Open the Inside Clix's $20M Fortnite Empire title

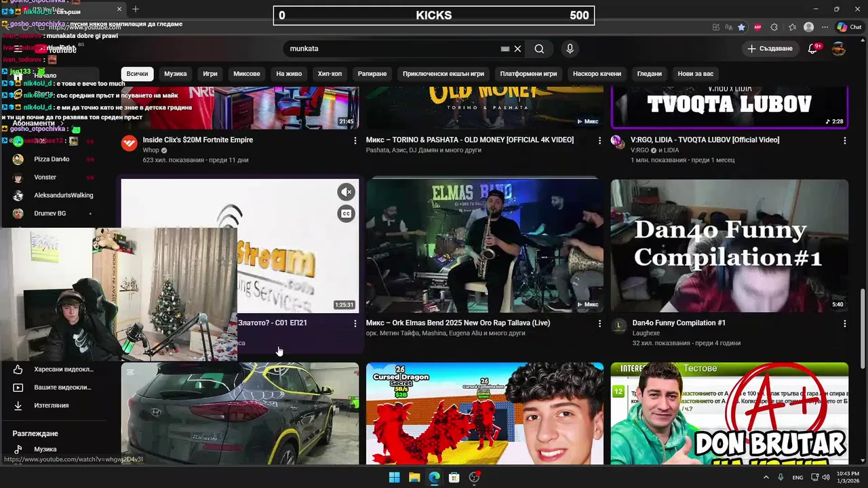pyautogui.click(x=197, y=140)
